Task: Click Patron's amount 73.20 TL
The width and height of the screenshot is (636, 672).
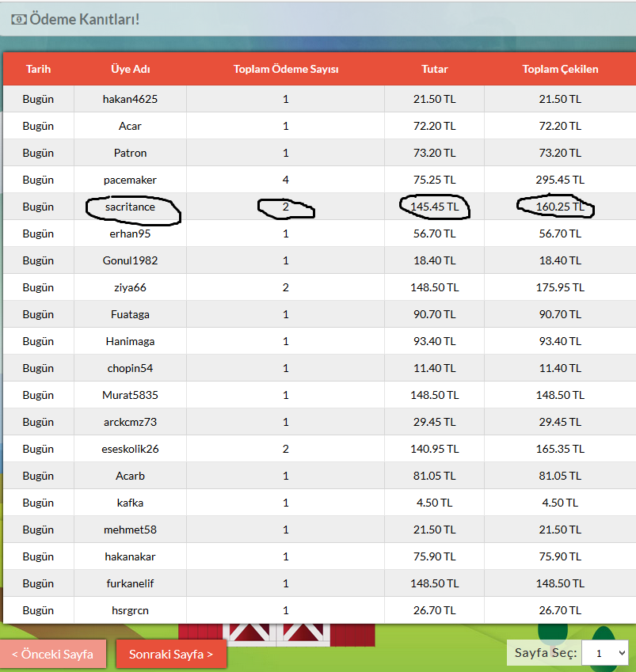Action: (x=435, y=153)
